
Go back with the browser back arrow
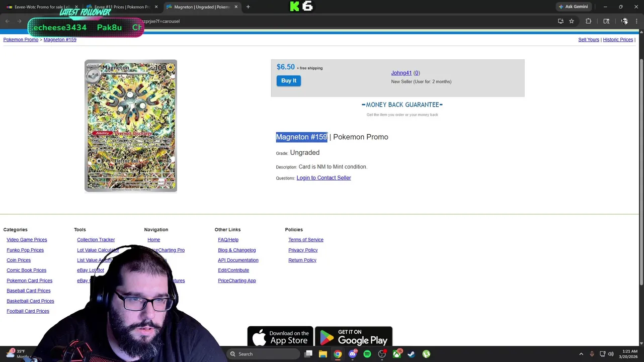(7, 21)
